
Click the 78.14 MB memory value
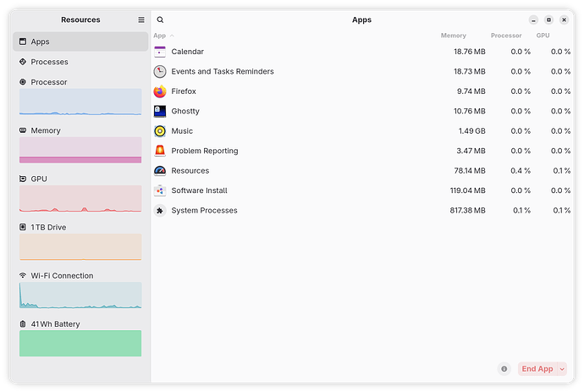[x=469, y=171]
